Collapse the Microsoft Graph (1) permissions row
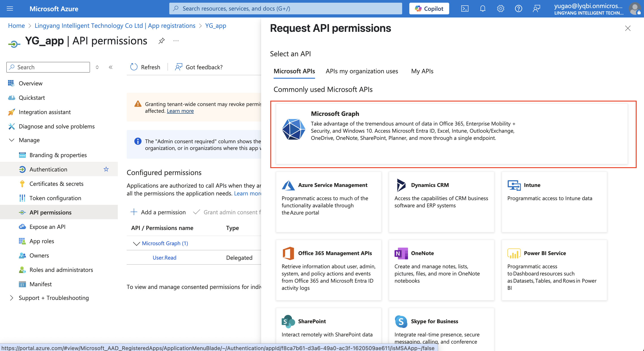This screenshot has height=351, width=644. 136,243
